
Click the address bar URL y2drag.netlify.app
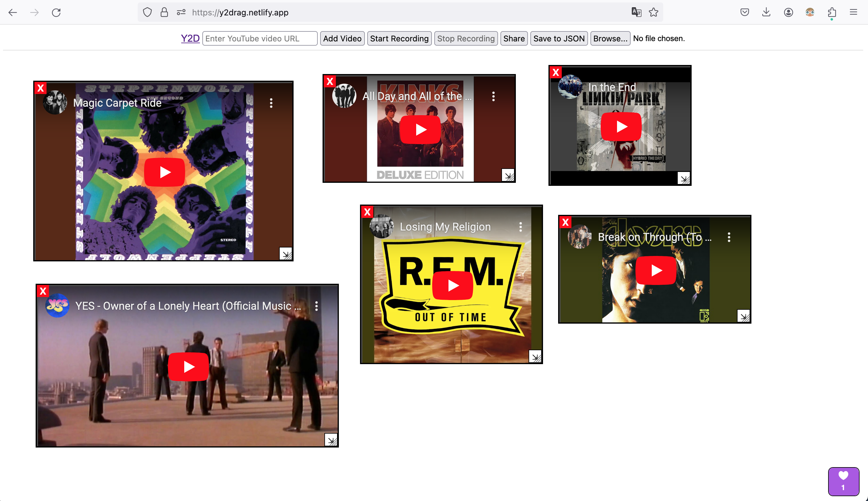tap(240, 12)
